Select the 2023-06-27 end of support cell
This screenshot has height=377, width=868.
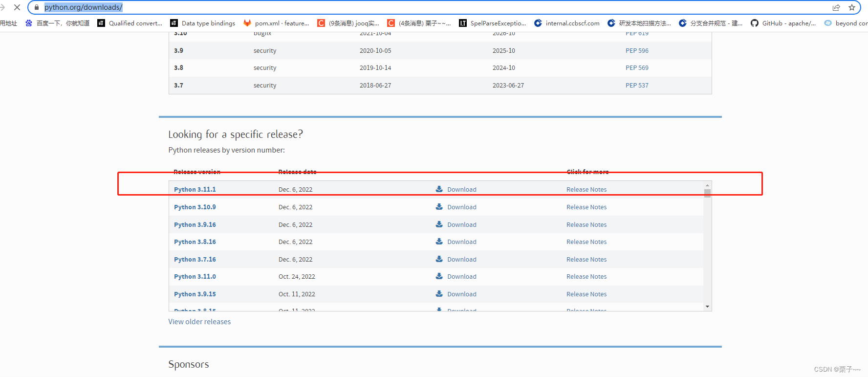click(508, 85)
